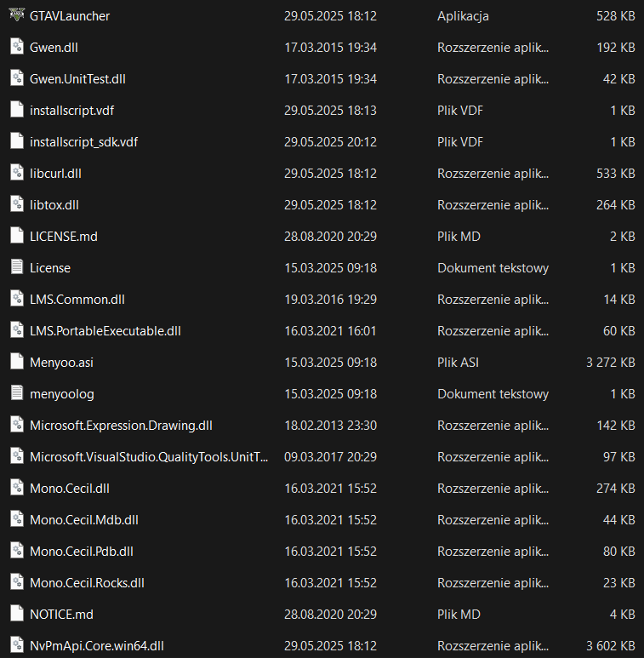Click the LMS.Common.dll file name

point(77,299)
